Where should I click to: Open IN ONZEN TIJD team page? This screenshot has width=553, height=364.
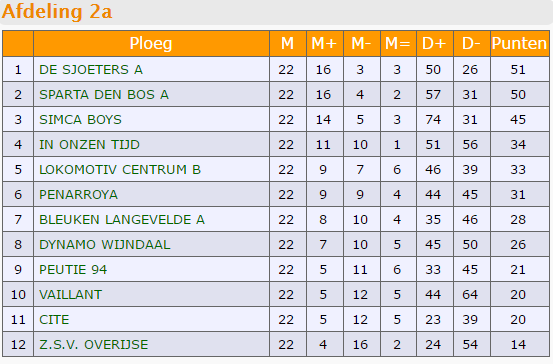(x=90, y=145)
